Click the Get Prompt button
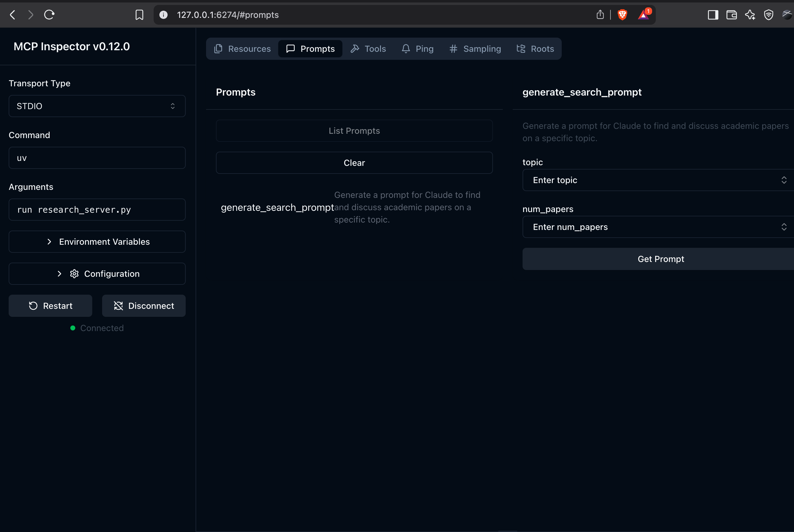Viewport: 794px width, 532px height. coord(658,259)
